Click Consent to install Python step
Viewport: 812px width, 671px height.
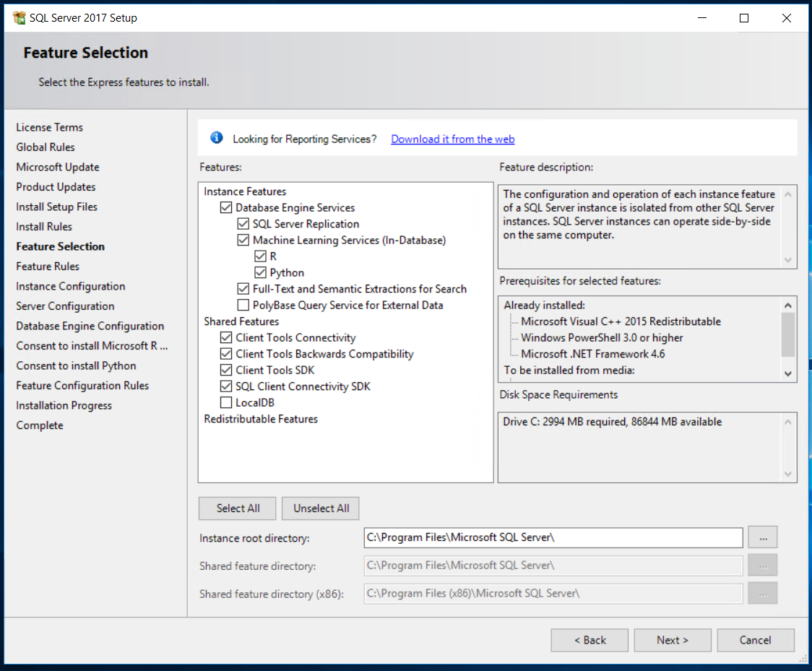coord(76,365)
